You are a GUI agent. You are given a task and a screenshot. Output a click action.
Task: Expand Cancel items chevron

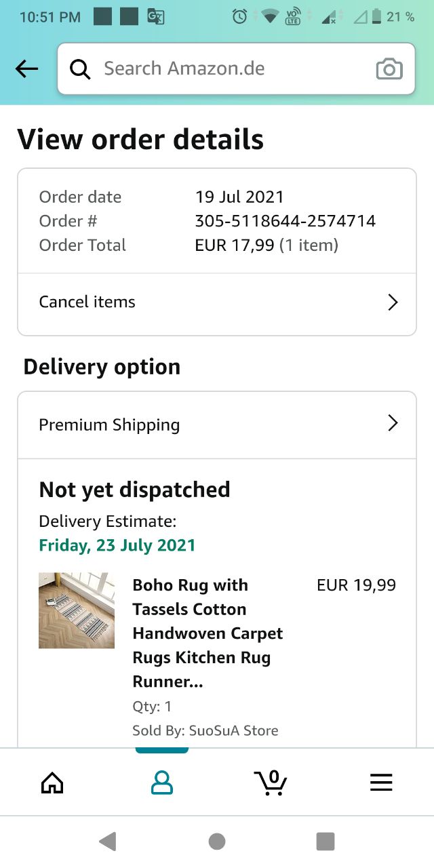click(x=392, y=302)
